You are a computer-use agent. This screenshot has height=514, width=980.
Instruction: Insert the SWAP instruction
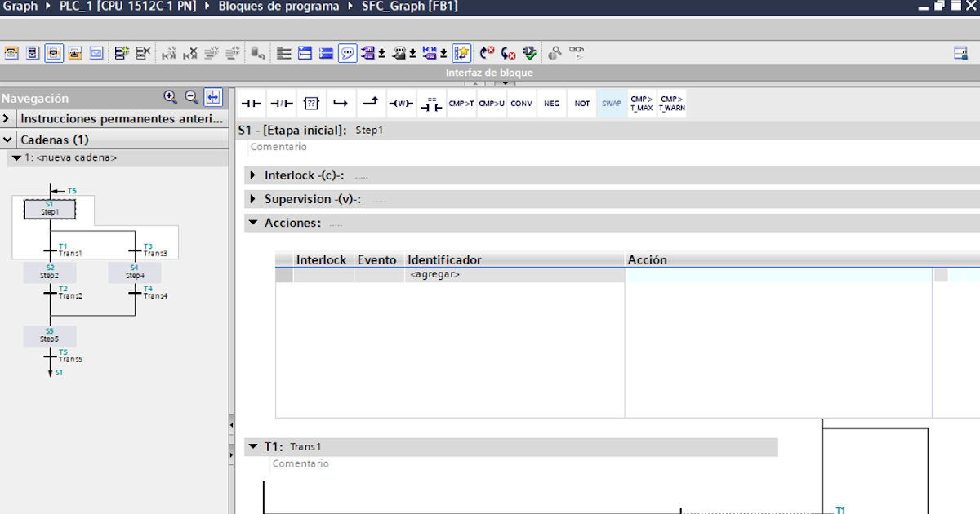611,103
